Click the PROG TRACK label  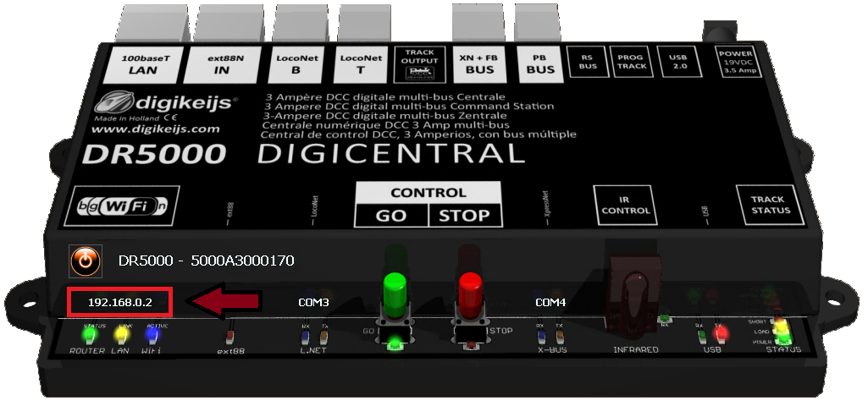tap(632, 61)
